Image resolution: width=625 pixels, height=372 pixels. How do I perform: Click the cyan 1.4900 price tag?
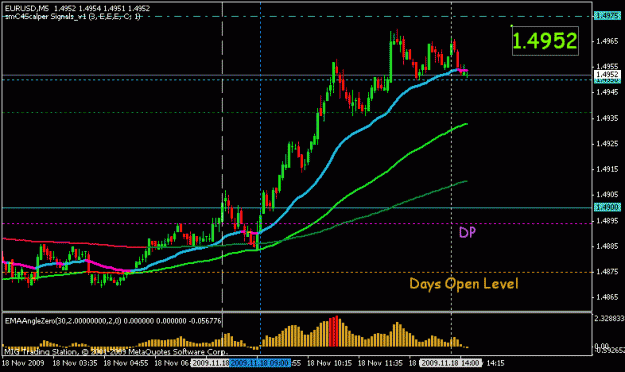click(607, 207)
